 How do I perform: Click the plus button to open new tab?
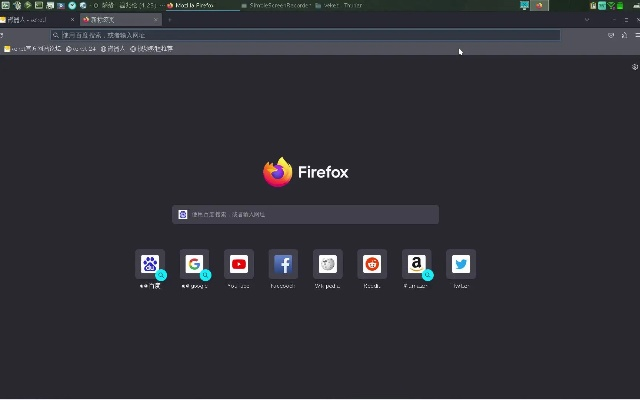169,20
